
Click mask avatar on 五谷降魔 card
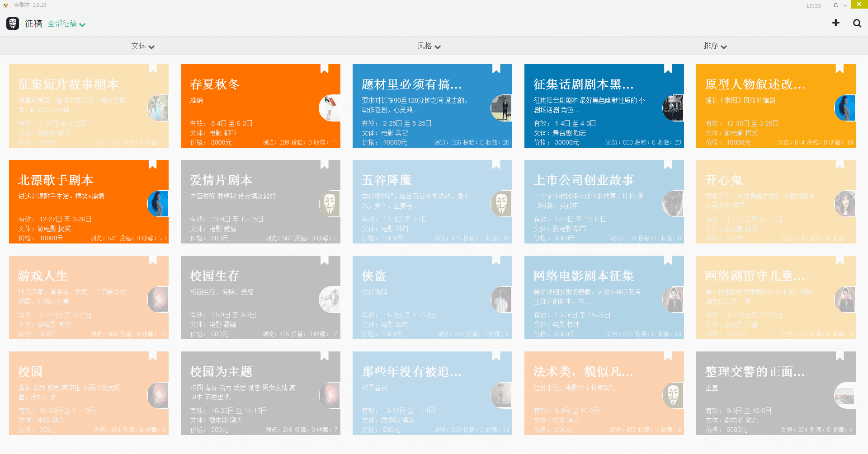501,204
